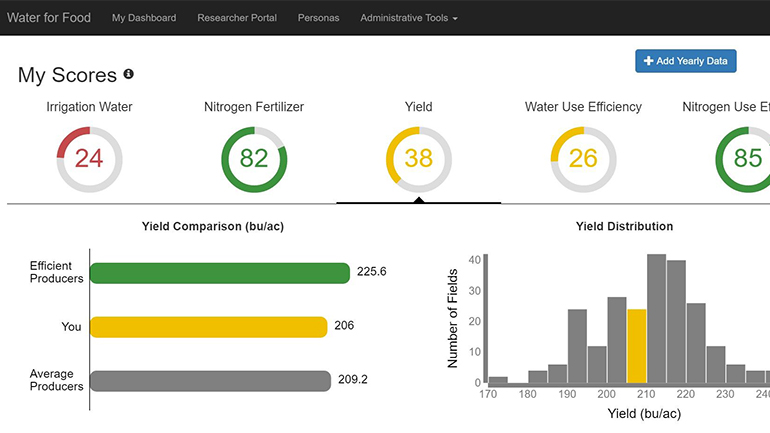
Task: Click the Yield Comparison (bu/ac) title
Action: (213, 226)
